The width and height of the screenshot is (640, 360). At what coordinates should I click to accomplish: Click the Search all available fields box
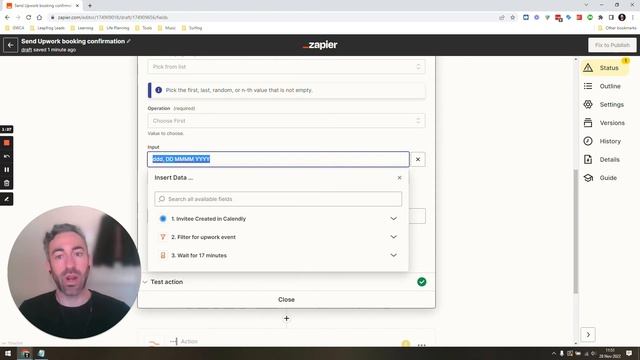click(x=278, y=199)
